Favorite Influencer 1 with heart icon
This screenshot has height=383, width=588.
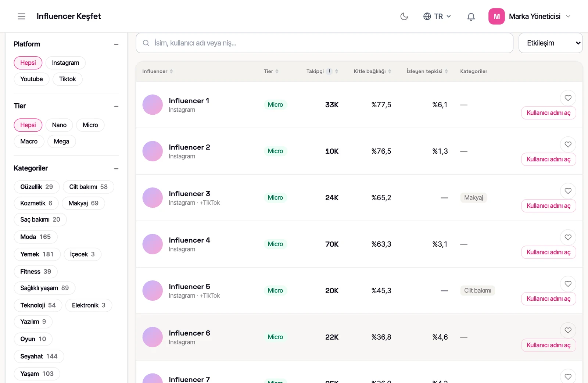pyautogui.click(x=568, y=98)
